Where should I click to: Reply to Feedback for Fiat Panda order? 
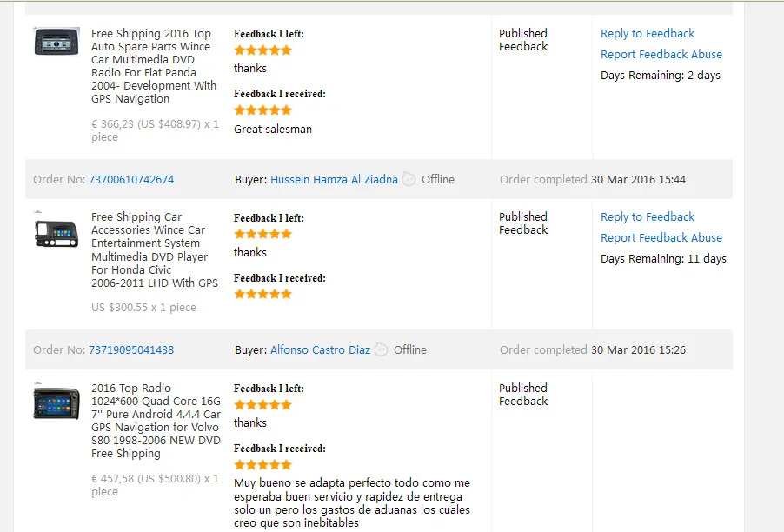[648, 34]
